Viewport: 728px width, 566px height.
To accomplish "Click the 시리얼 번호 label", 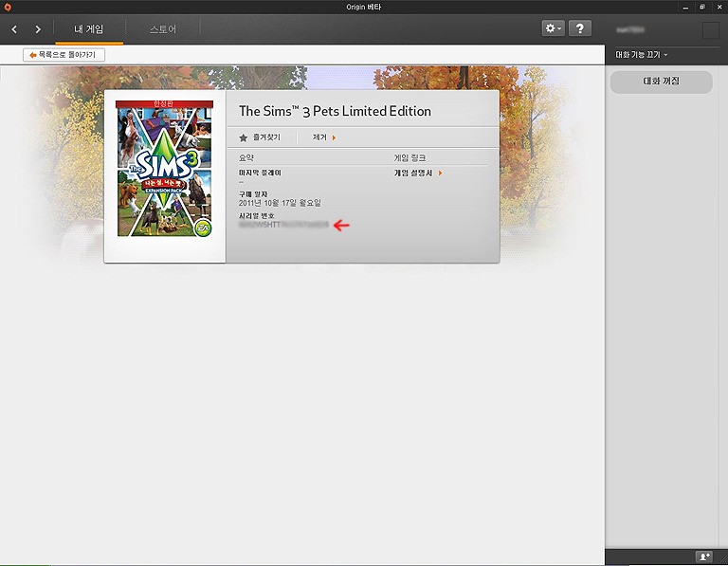I will (x=257, y=216).
